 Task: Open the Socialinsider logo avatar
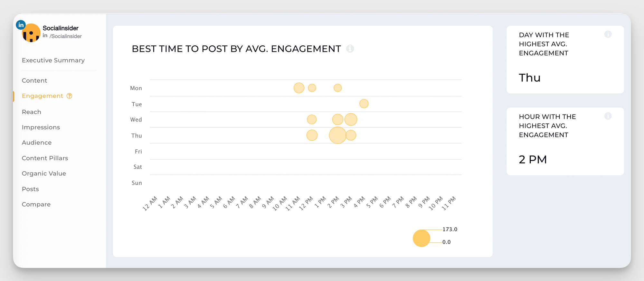tap(31, 33)
